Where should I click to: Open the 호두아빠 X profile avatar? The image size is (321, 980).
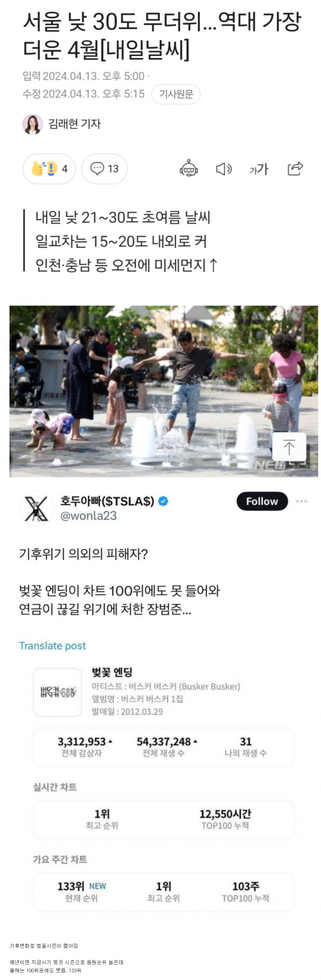point(36,508)
